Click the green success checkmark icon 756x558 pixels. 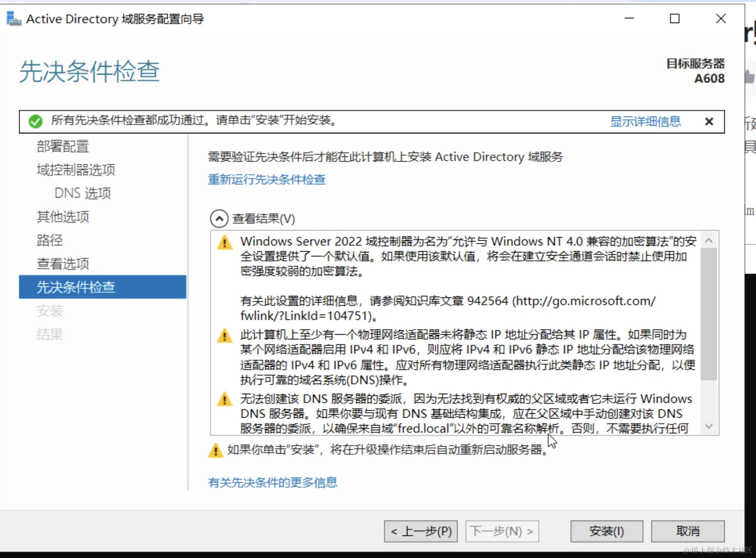[36, 121]
